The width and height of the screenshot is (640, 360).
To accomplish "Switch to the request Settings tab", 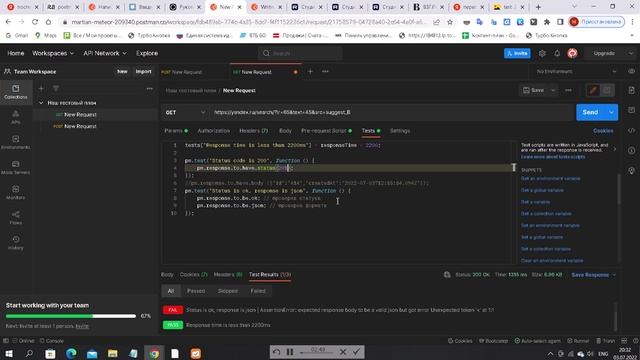I will tap(400, 131).
